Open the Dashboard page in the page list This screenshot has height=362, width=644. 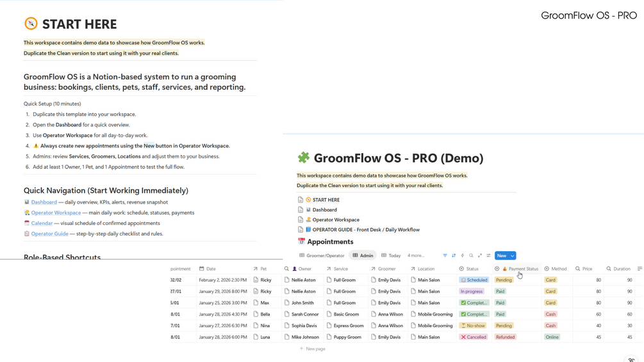(x=317, y=210)
